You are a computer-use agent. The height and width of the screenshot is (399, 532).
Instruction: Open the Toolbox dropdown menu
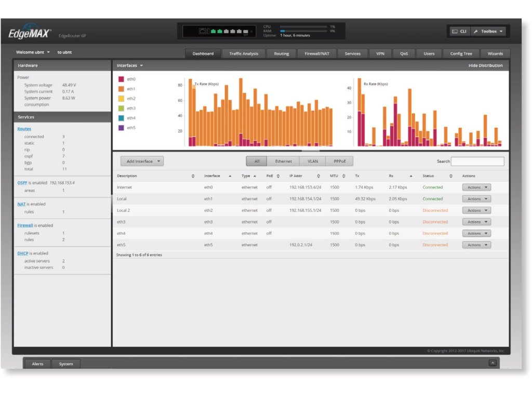click(488, 32)
